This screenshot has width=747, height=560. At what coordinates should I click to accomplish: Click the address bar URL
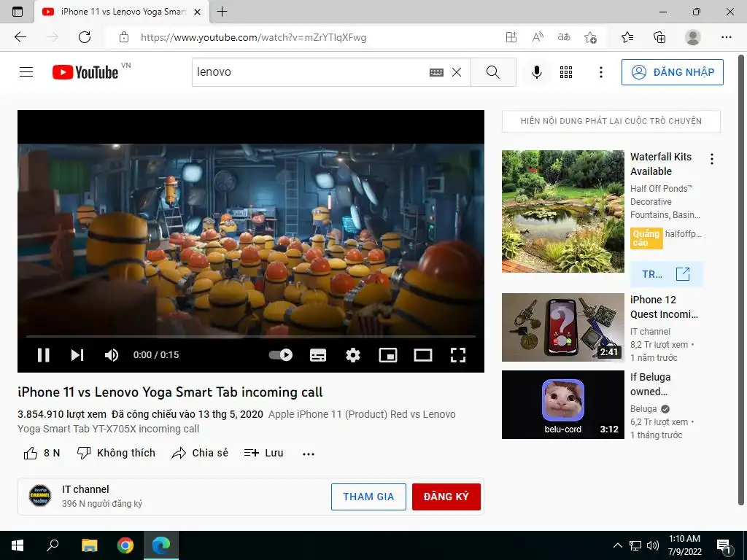(x=253, y=37)
